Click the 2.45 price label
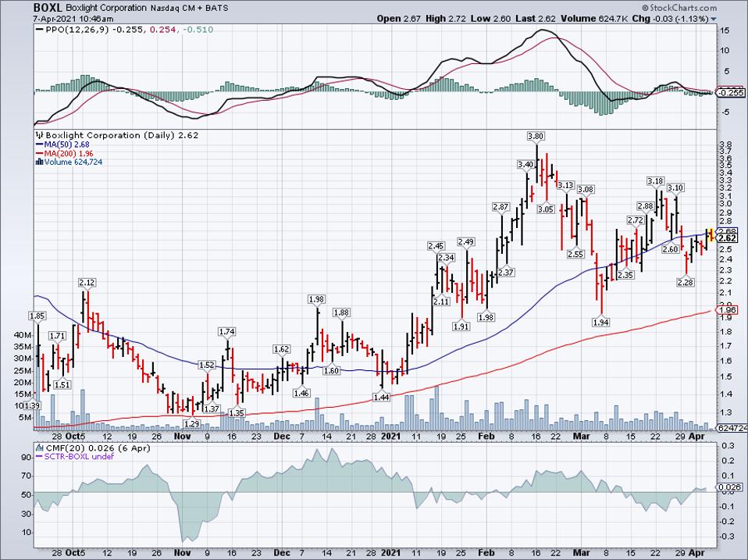The width and height of the screenshot is (748, 560). [x=436, y=246]
